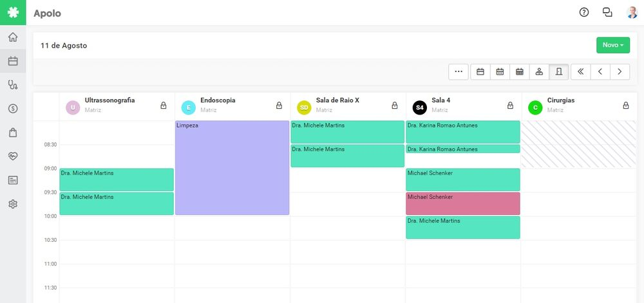The image size is (644, 303).
Task: Toggle the lock on Endoscopia room
Action: point(279,106)
